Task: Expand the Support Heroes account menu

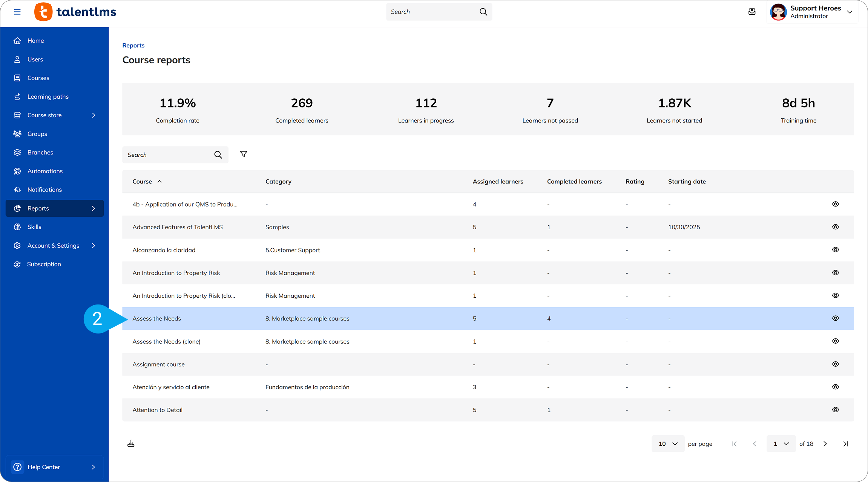Action: click(850, 12)
